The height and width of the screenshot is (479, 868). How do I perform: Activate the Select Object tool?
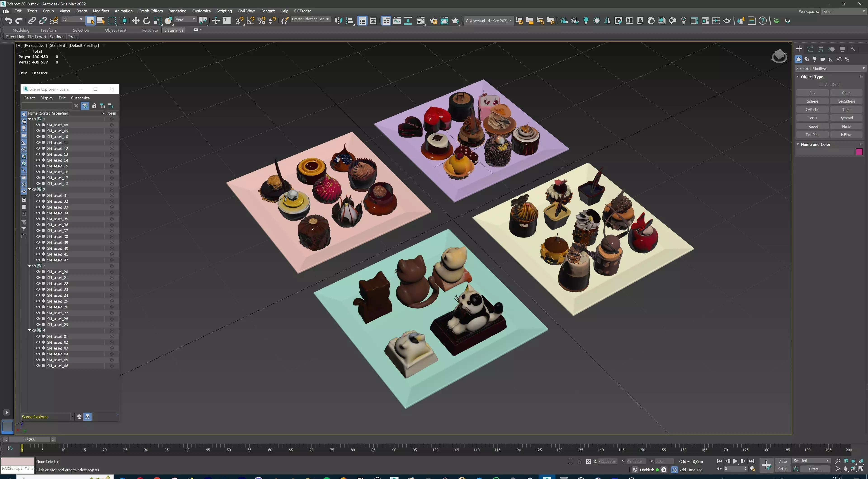(x=90, y=21)
